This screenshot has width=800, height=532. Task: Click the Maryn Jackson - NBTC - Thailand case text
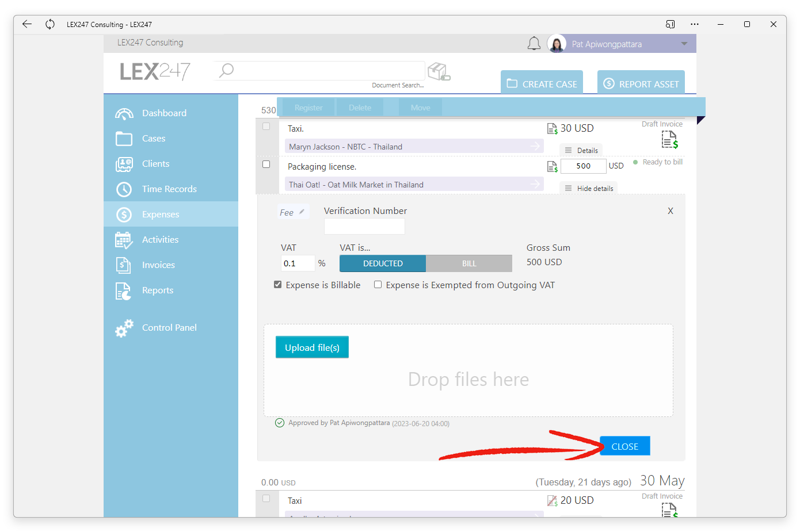tap(345, 147)
